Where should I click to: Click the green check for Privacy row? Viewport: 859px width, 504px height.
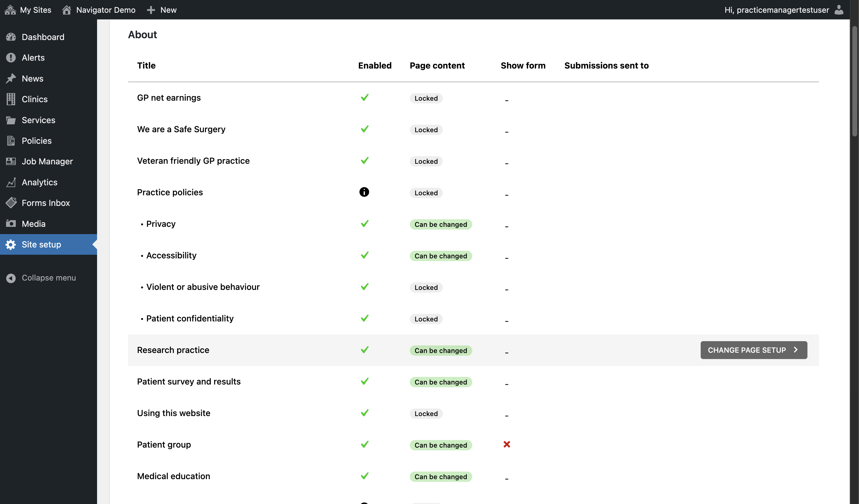pos(364,223)
